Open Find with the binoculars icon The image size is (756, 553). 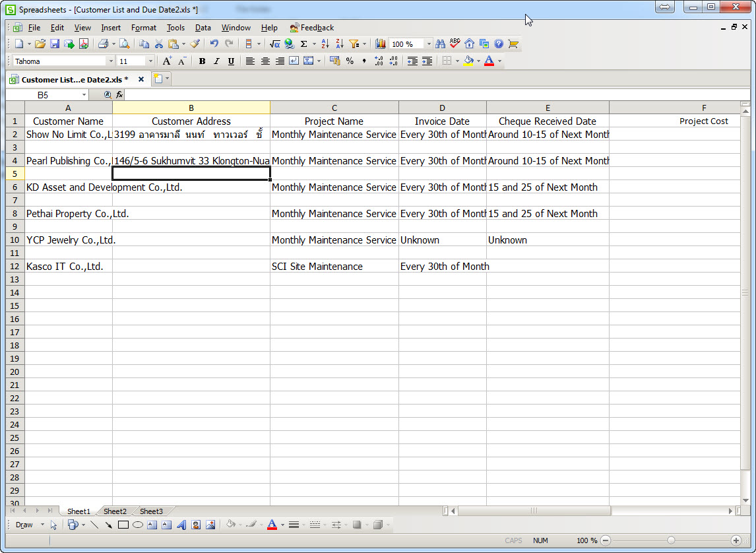point(440,44)
